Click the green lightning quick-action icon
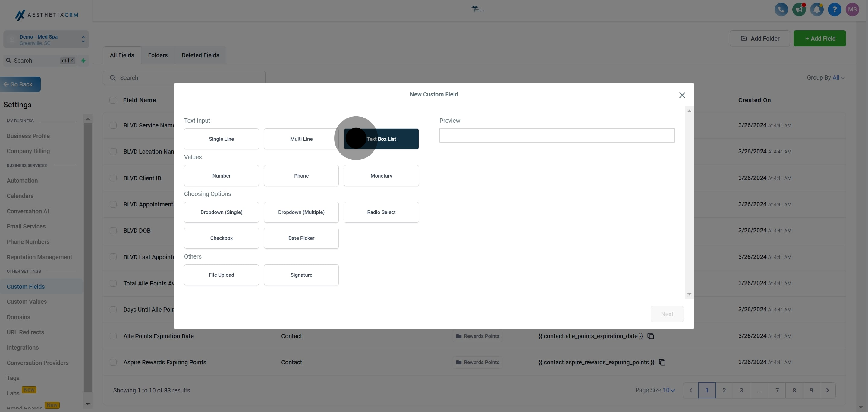 (83, 61)
